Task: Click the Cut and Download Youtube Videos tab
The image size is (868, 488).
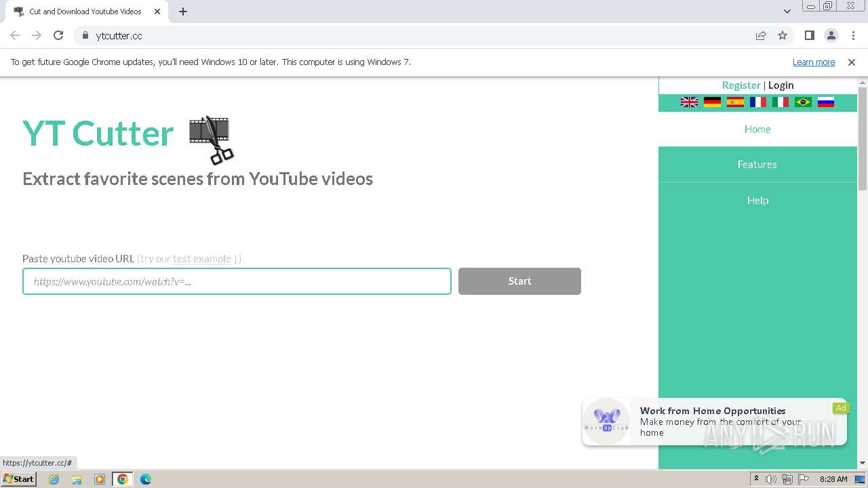Action: point(85,12)
